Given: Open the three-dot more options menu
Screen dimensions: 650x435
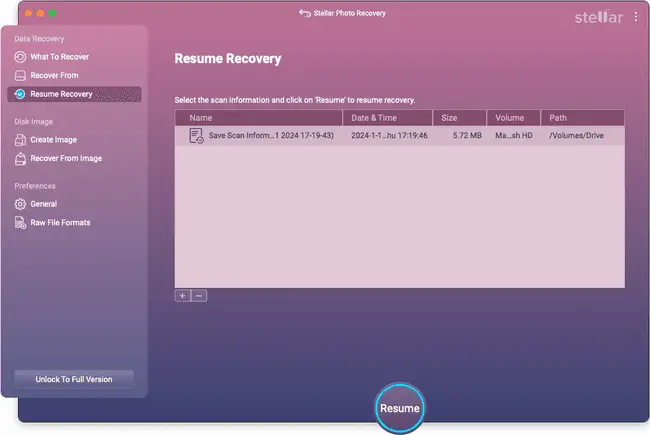Looking at the screenshot, I should pos(636,17).
